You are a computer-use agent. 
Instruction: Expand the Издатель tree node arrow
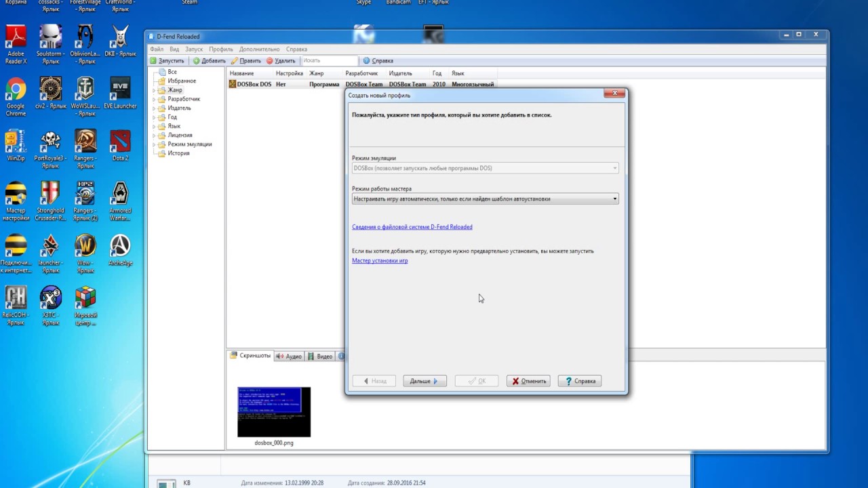pyautogui.click(x=154, y=108)
